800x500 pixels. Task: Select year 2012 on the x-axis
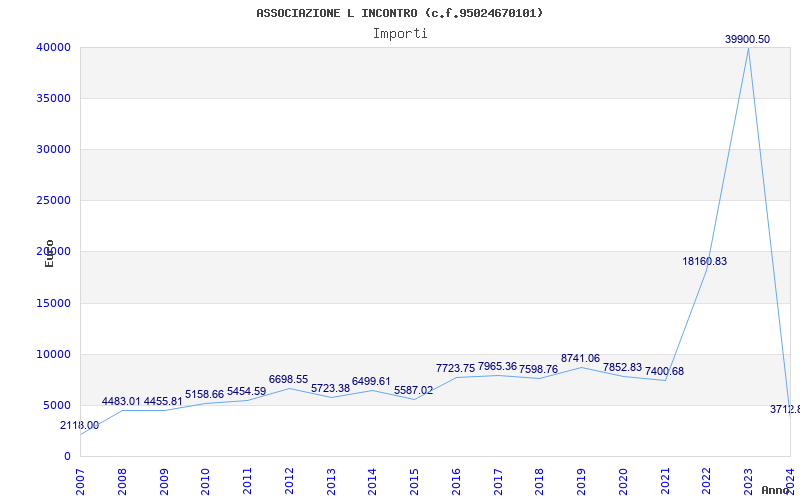click(x=289, y=482)
